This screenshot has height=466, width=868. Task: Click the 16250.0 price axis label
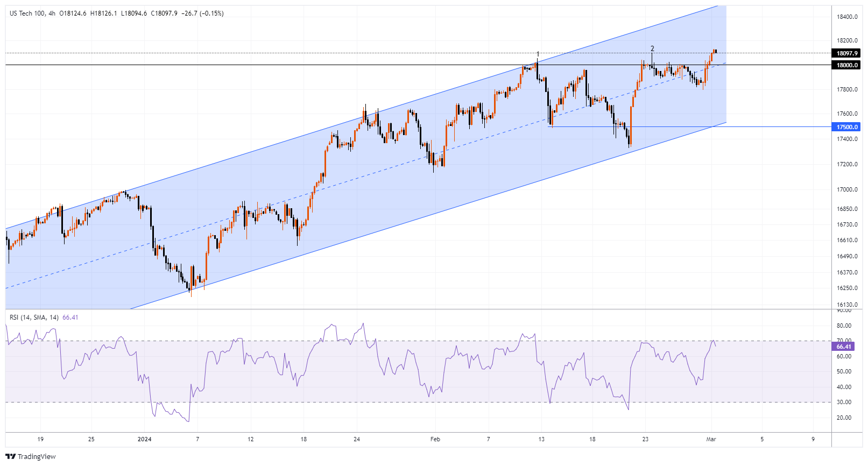[x=847, y=288]
